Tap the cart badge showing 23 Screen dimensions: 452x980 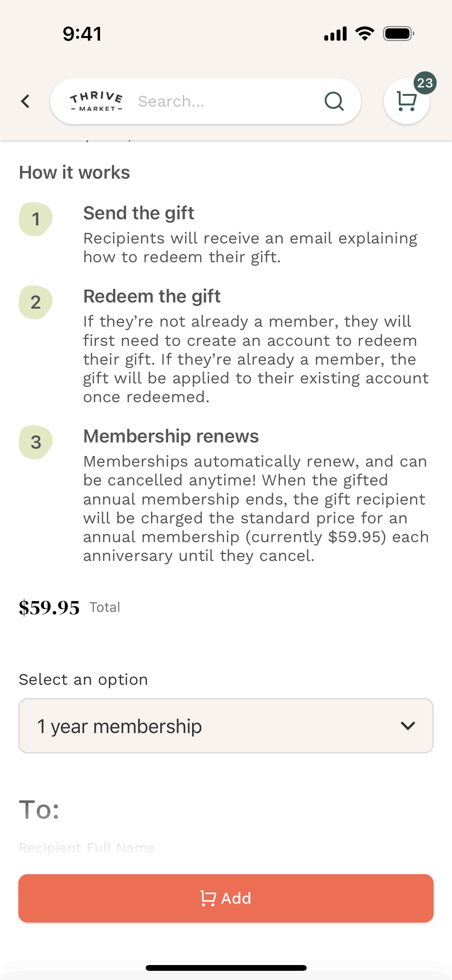click(425, 83)
